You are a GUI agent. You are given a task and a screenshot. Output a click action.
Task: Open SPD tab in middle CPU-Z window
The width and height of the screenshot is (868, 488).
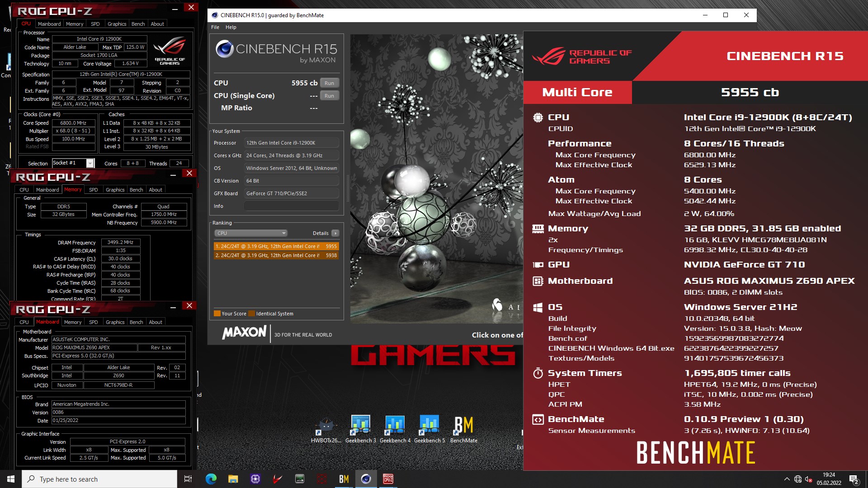pos(93,190)
